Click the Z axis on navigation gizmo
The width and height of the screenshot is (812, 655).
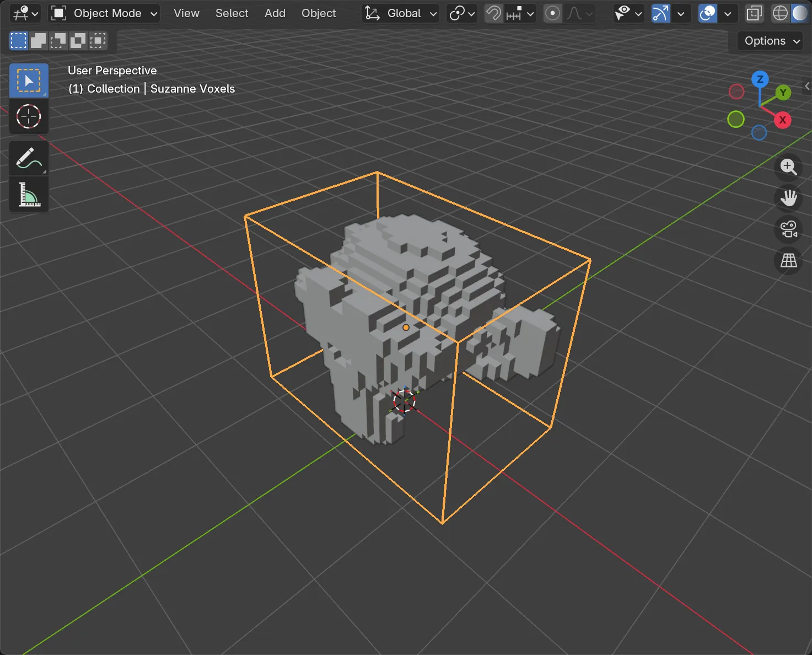pyautogui.click(x=760, y=79)
